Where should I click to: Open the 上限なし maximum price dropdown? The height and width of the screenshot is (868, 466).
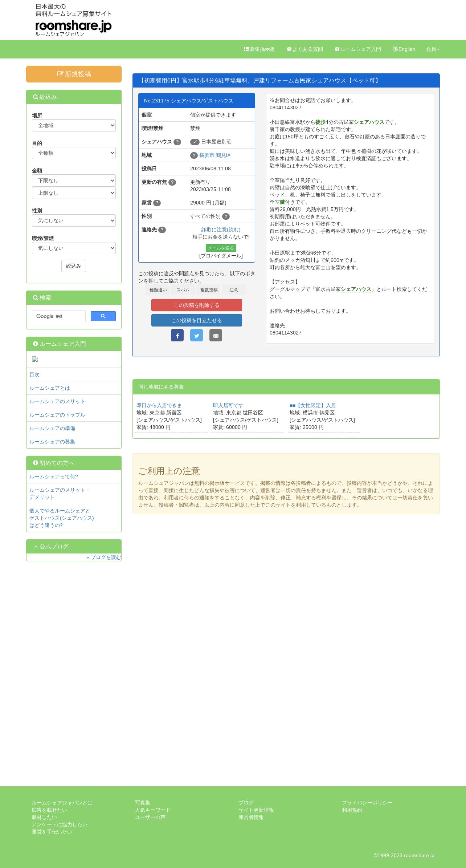coord(74,193)
